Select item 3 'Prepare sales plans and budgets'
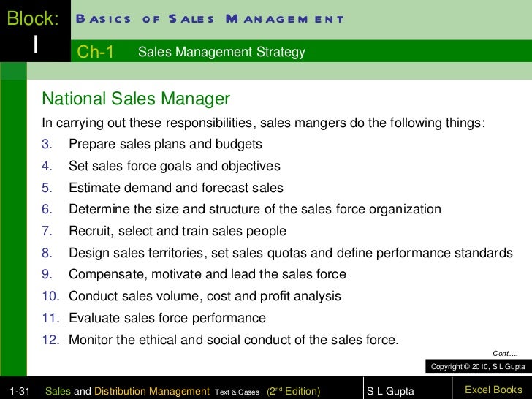Screen dimensions: 532x399 165,144
